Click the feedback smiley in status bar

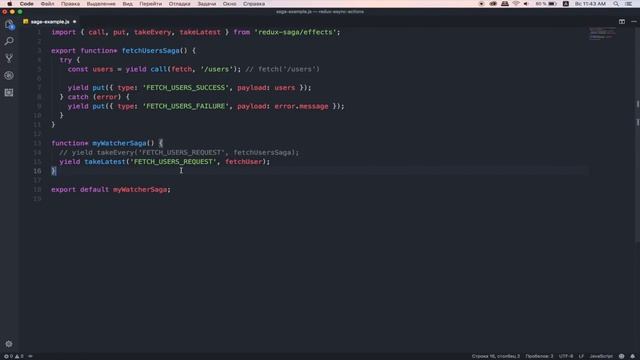coord(621,356)
